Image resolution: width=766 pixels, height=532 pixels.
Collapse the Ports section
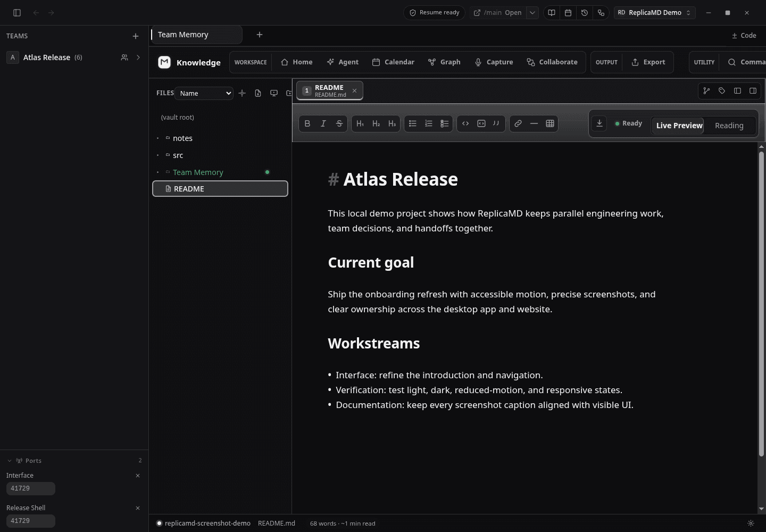[10, 461]
